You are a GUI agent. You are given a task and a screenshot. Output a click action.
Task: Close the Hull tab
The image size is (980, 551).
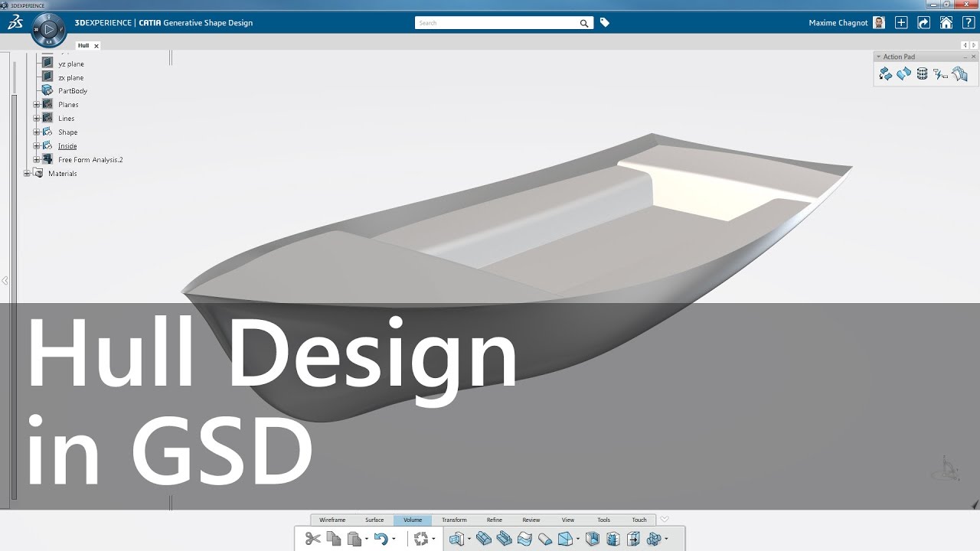pyautogui.click(x=96, y=46)
